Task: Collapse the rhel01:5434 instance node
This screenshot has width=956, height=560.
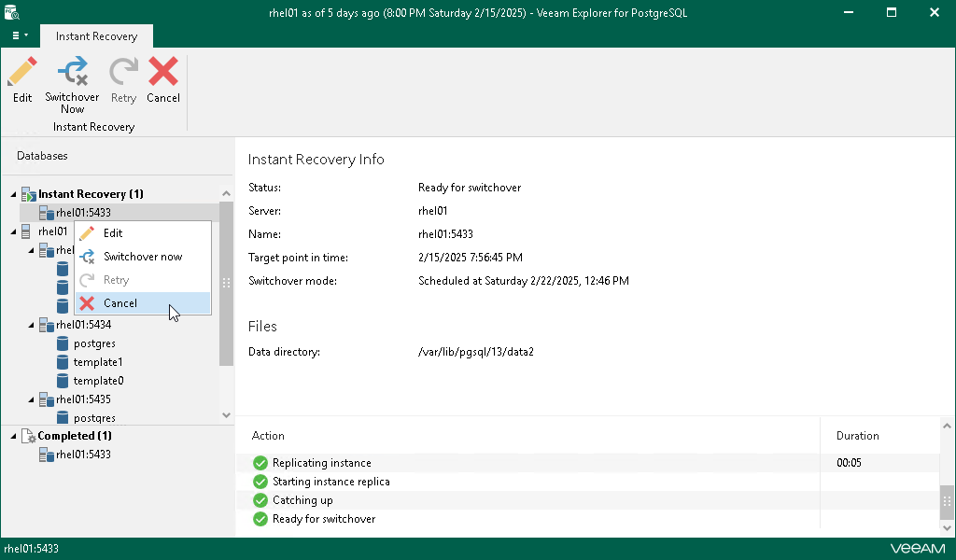Action: tap(31, 325)
